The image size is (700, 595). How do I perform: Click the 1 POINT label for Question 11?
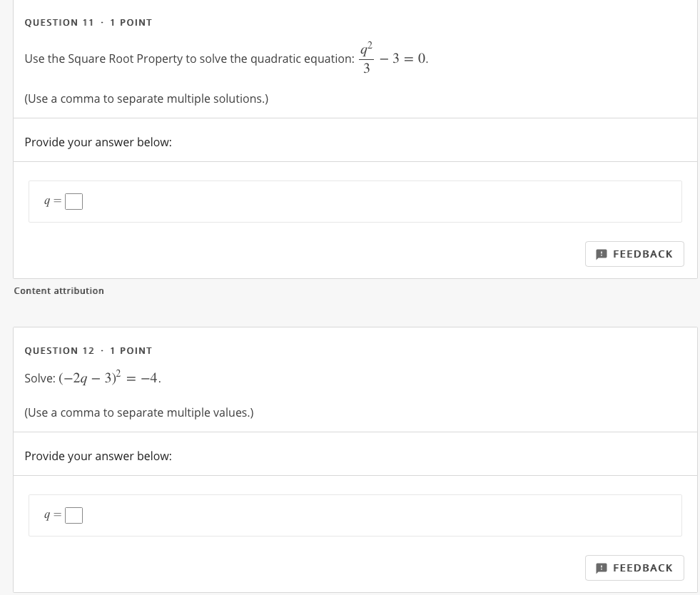click(x=131, y=22)
